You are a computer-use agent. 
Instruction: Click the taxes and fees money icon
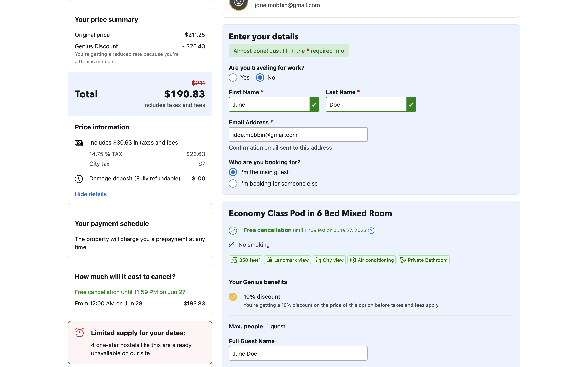click(79, 143)
